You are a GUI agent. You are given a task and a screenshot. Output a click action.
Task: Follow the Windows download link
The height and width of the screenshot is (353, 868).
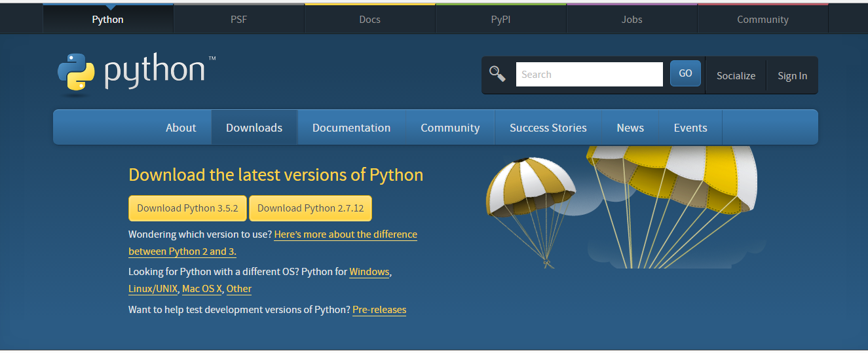tap(369, 272)
